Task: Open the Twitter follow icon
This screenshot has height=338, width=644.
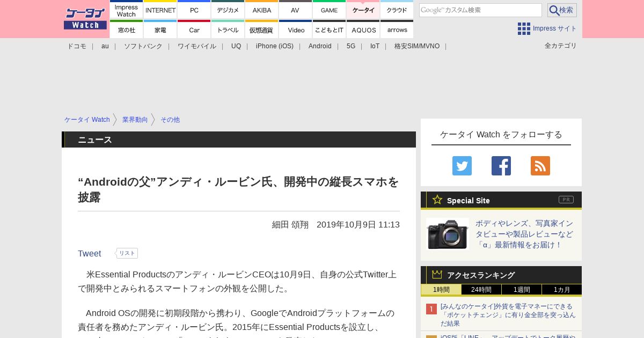Action: (x=462, y=166)
